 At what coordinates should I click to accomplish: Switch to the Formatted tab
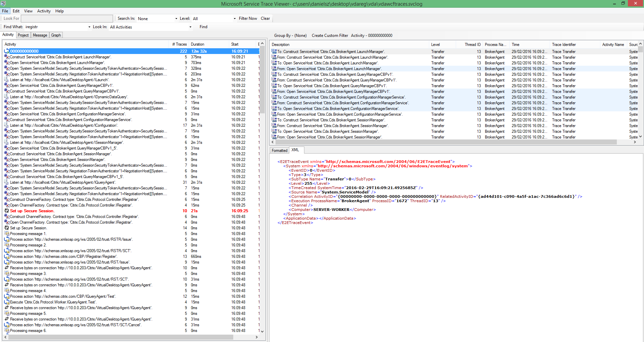280,151
